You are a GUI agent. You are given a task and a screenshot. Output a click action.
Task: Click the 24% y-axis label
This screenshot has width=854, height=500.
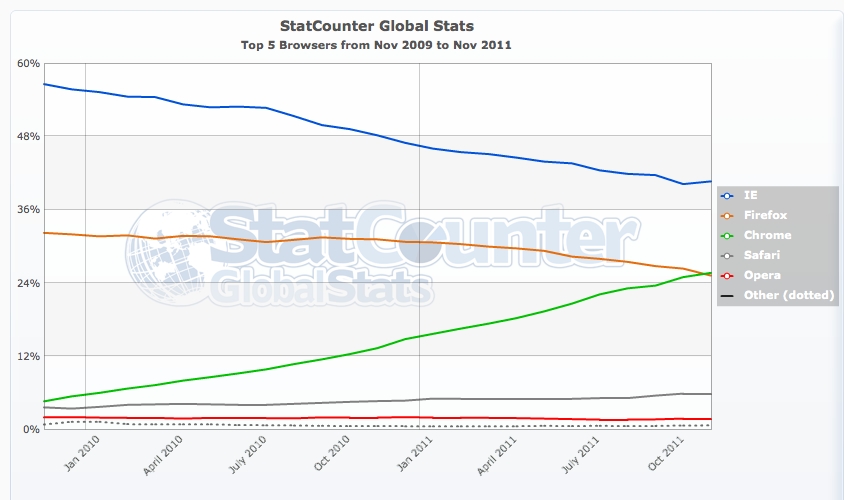point(28,283)
